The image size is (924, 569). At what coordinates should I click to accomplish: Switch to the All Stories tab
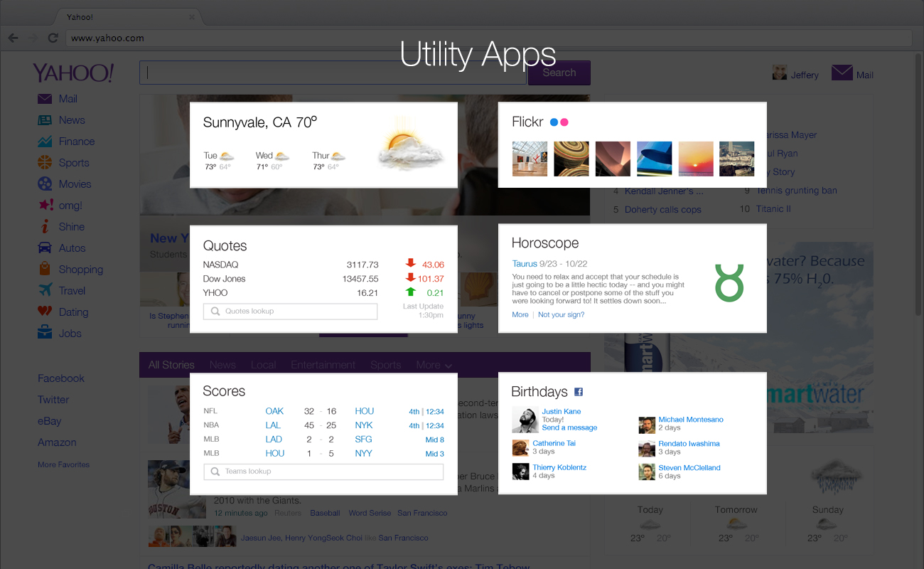171,365
